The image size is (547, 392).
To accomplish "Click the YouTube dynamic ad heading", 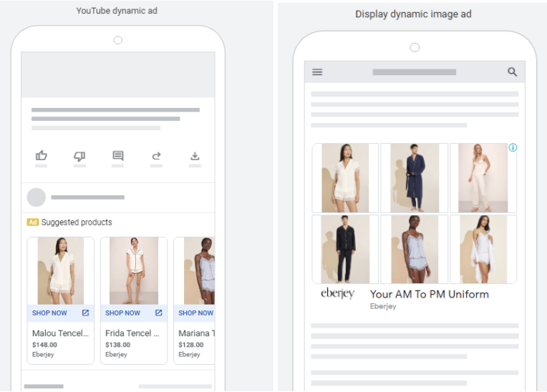I will (117, 11).
